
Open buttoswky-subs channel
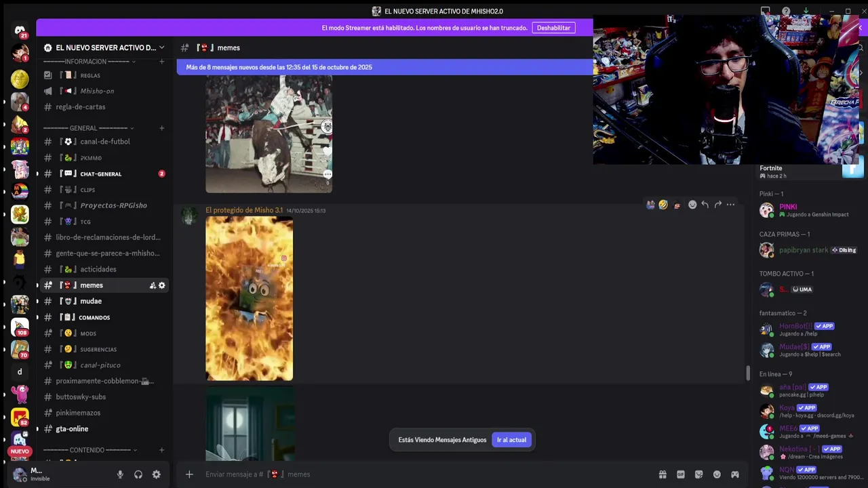click(x=104, y=397)
